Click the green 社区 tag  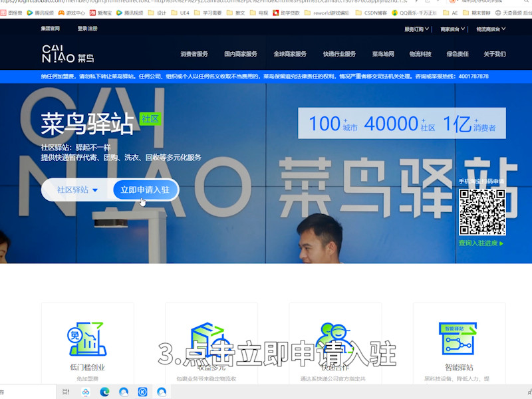pyautogui.click(x=150, y=119)
